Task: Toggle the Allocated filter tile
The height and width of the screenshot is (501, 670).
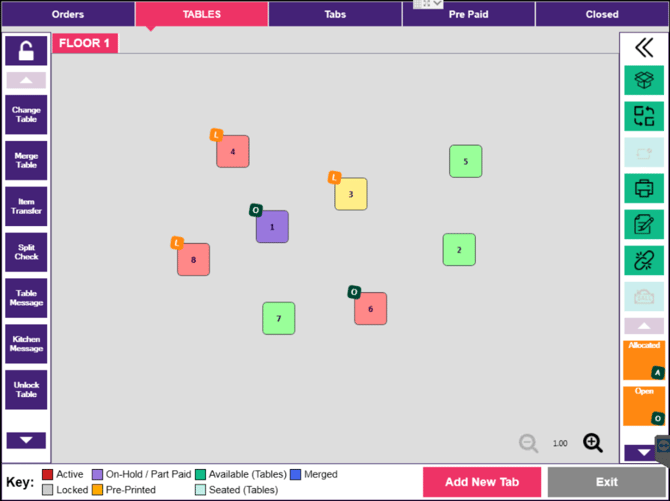Action: 644,360
